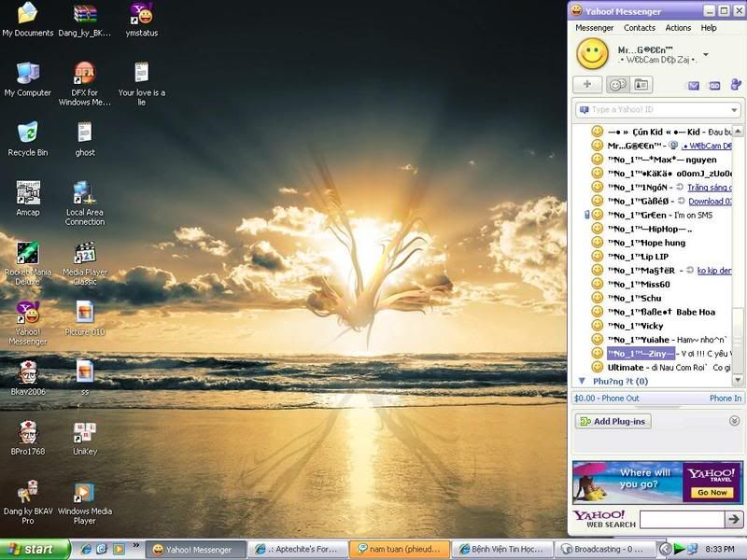Switch to Address Book view
The height and width of the screenshot is (560, 747).
pyautogui.click(x=641, y=85)
